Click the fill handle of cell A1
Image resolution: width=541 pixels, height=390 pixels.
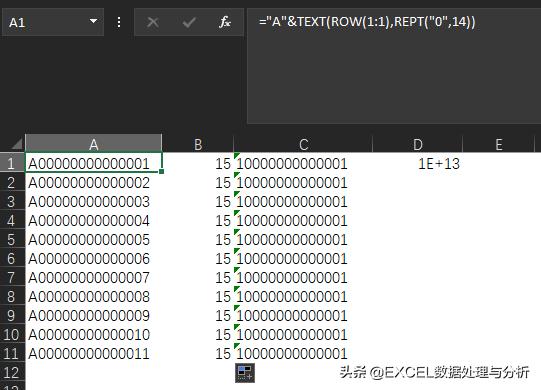pos(161,171)
